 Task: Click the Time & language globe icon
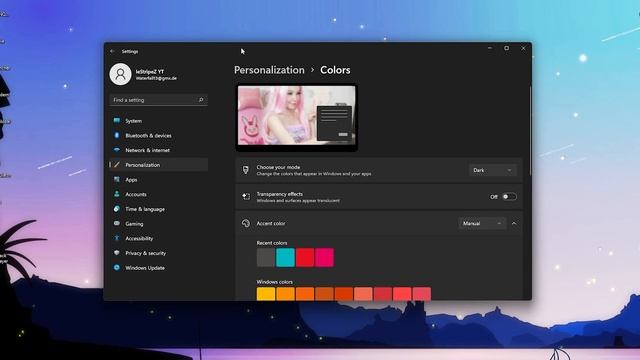click(117, 209)
